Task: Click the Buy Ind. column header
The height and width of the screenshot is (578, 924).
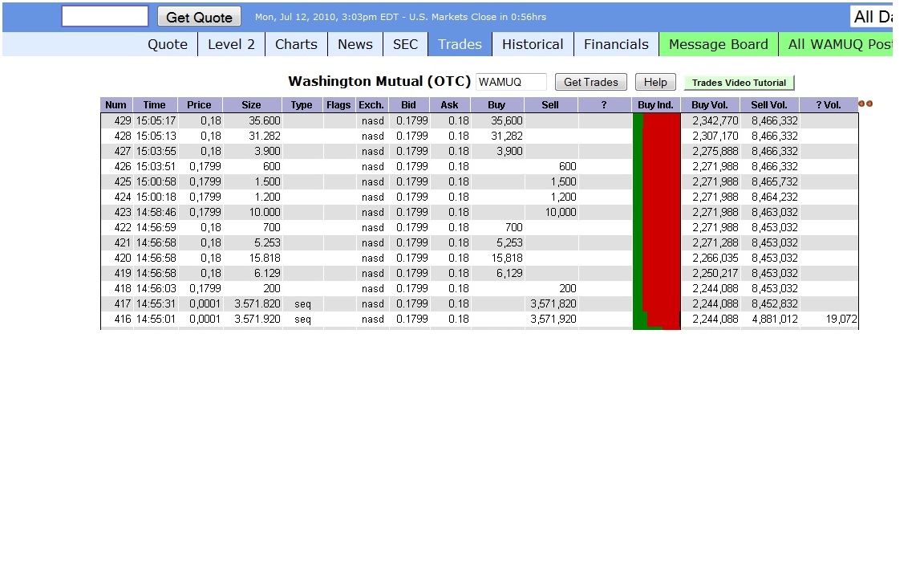Action: (655, 105)
